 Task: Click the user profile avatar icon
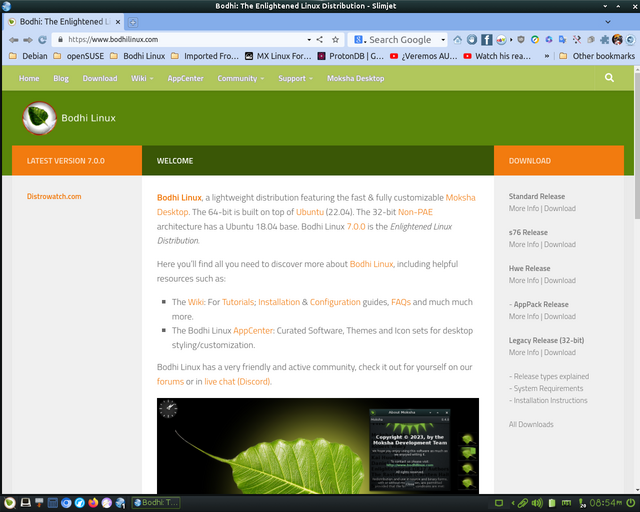click(x=617, y=40)
